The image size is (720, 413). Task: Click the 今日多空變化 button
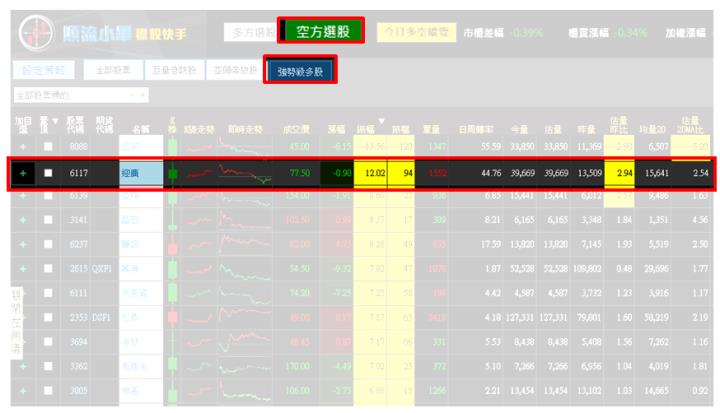click(416, 32)
